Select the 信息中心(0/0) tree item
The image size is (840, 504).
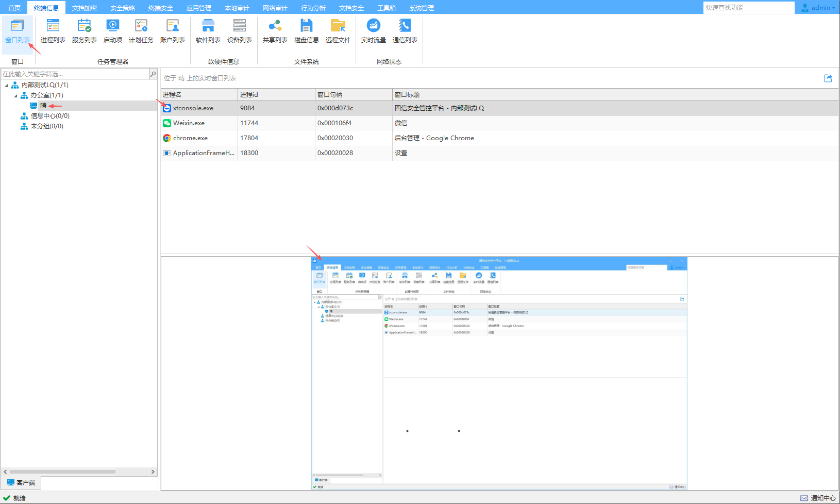tap(50, 116)
